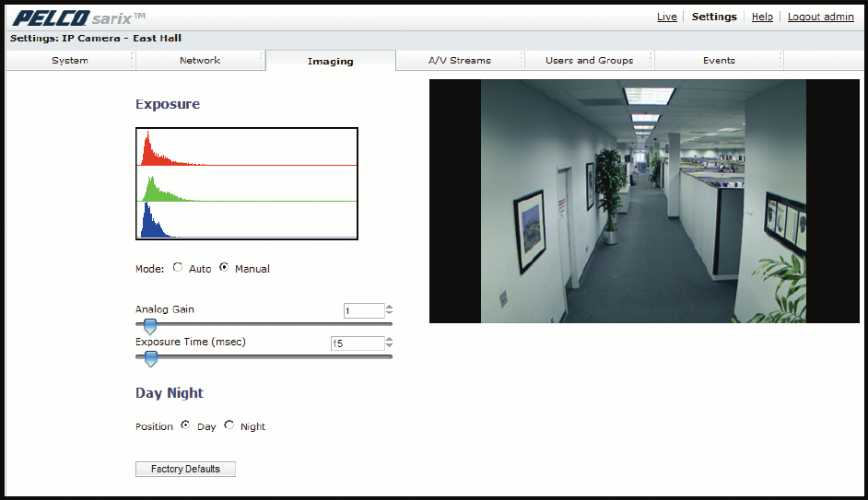Select the Imaging tab
The image size is (868, 500).
click(x=331, y=61)
